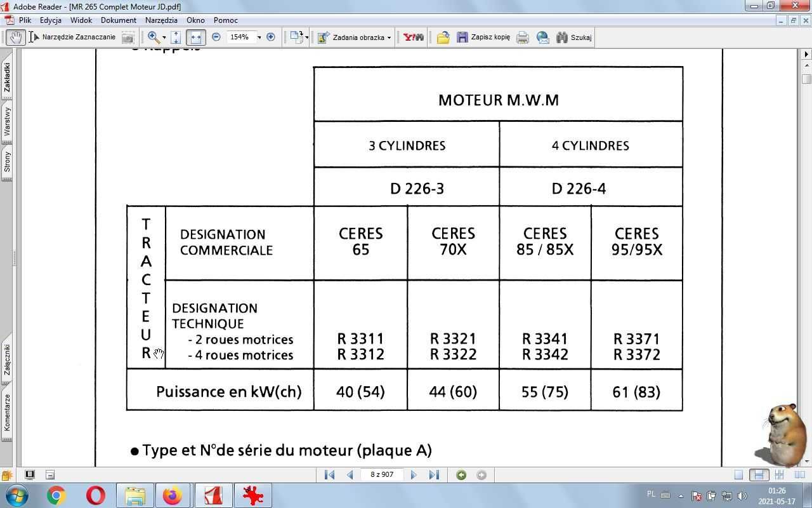
Task: Open the Pomoc menu
Action: coord(226,20)
